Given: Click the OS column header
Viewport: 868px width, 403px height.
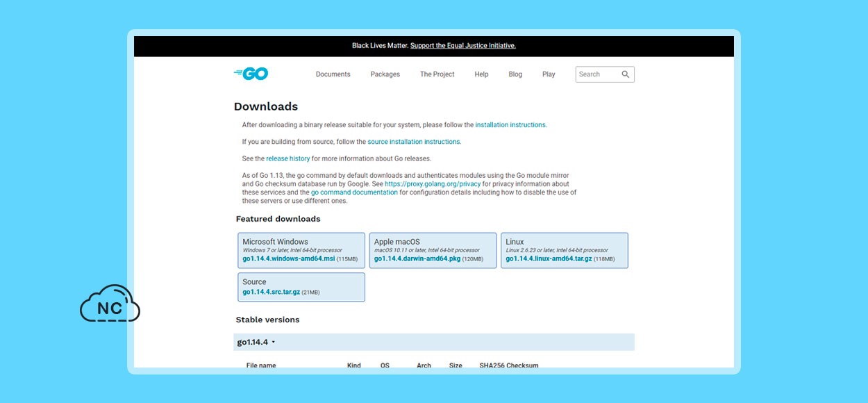Looking at the screenshot, I should tap(385, 365).
